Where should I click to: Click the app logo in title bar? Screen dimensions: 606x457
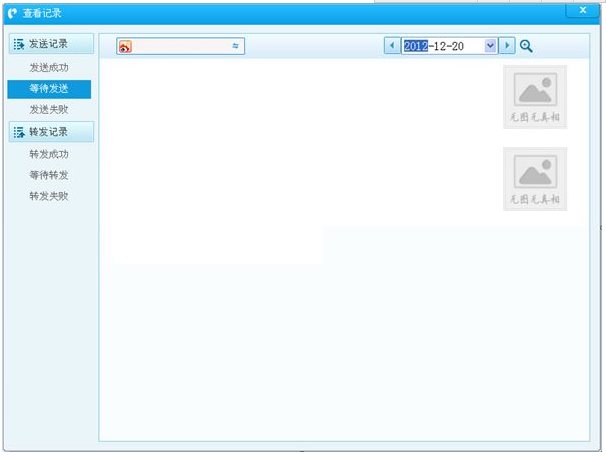tap(12, 14)
